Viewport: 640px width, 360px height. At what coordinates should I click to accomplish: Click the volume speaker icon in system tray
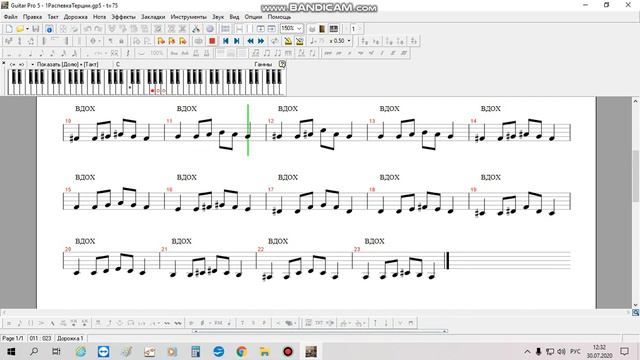click(562, 351)
